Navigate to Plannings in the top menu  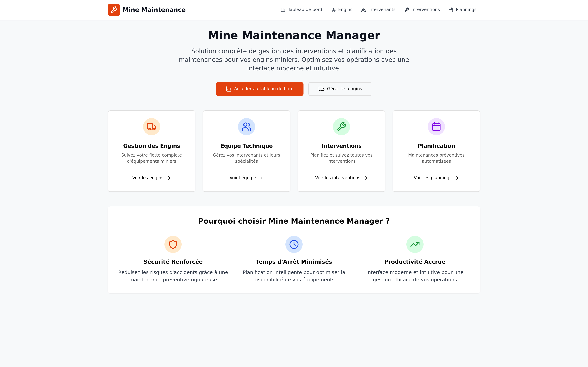[462, 10]
